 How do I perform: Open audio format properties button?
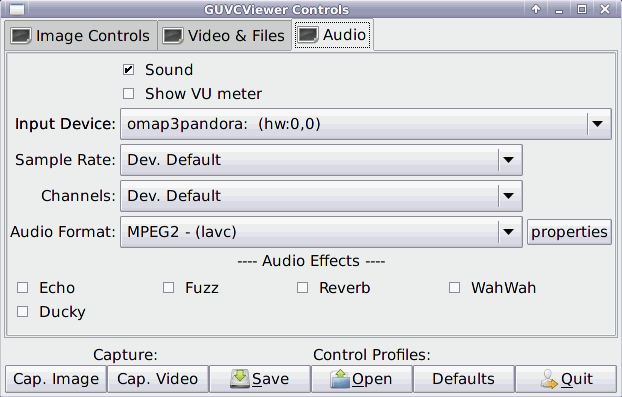569,232
